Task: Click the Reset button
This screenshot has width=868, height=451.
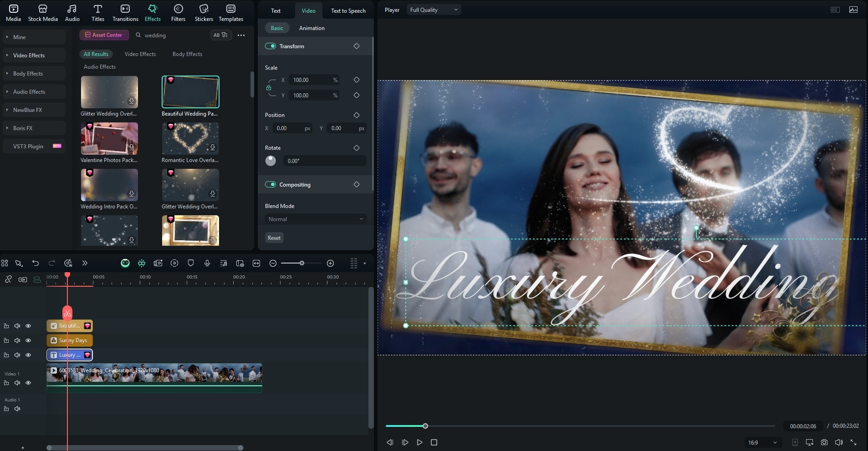Action: point(274,238)
